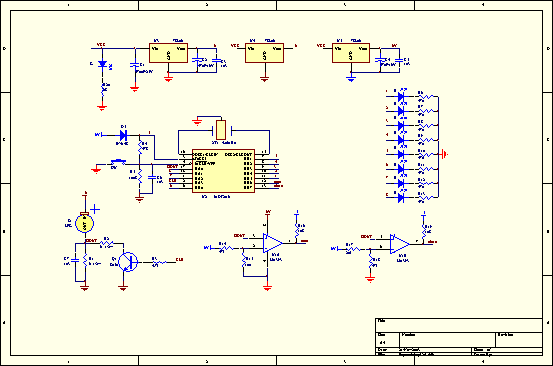The width and height of the screenshot is (553, 366).
Task: Click the ground symbol under the transistor emitter
Action: click(x=123, y=288)
